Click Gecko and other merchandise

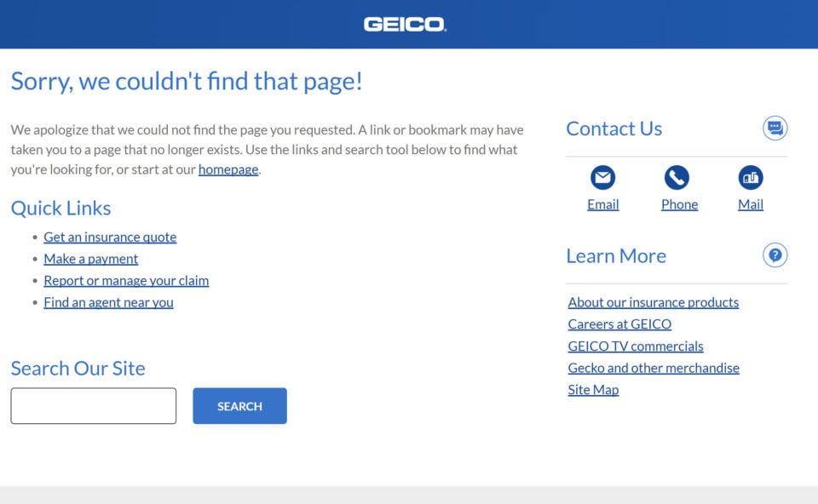(654, 368)
